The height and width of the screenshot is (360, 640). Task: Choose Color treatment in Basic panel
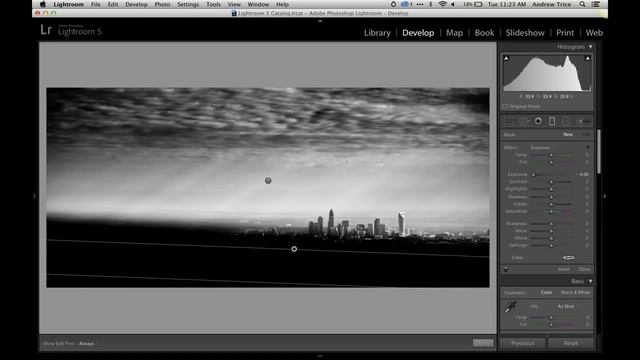tap(547, 292)
